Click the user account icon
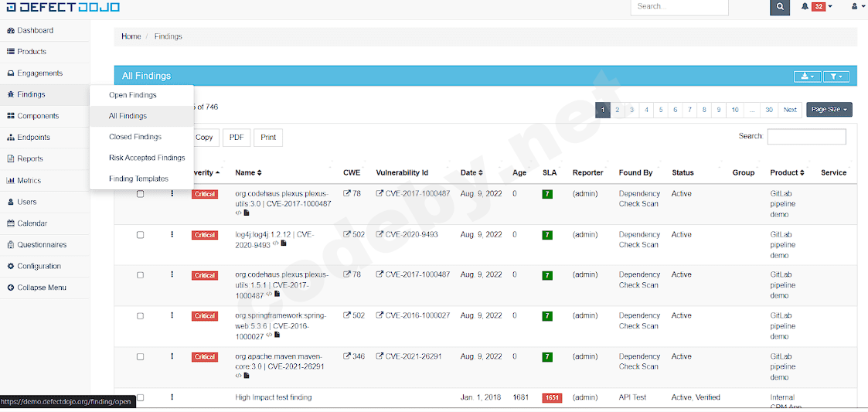 point(854,7)
